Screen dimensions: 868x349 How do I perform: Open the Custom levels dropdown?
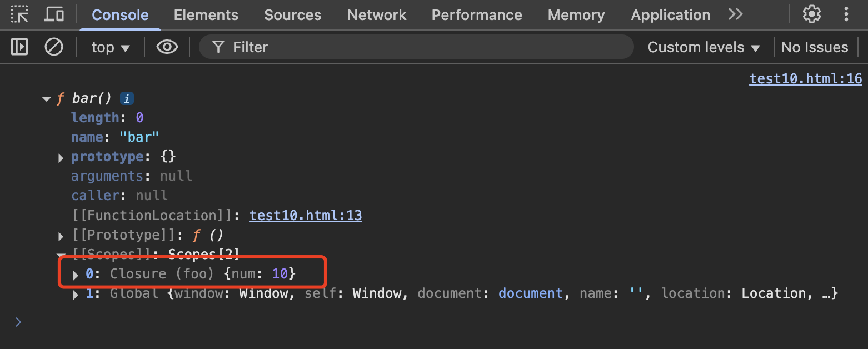tap(704, 47)
